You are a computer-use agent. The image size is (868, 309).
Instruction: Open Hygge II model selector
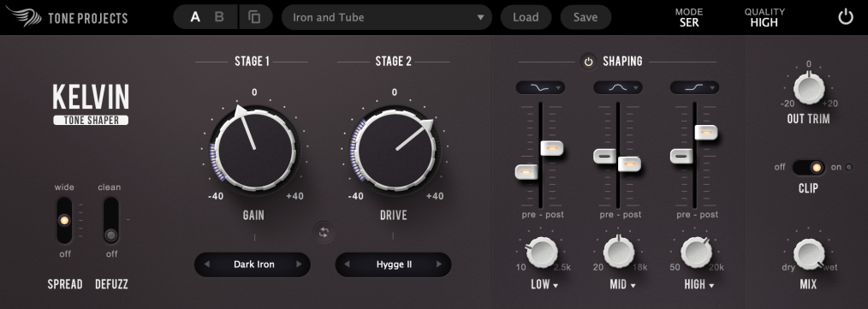click(394, 264)
